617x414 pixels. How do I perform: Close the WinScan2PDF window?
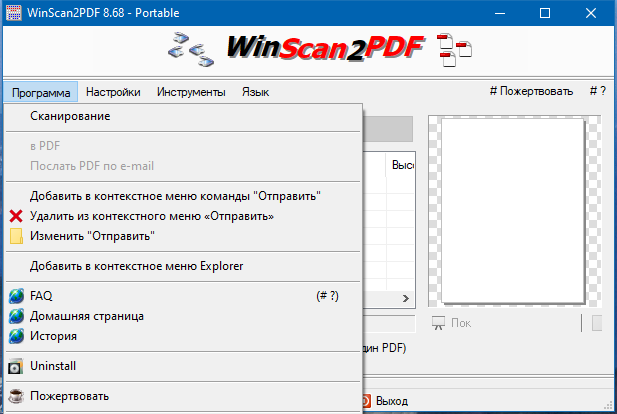pyautogui.click(x=591, y=13)
